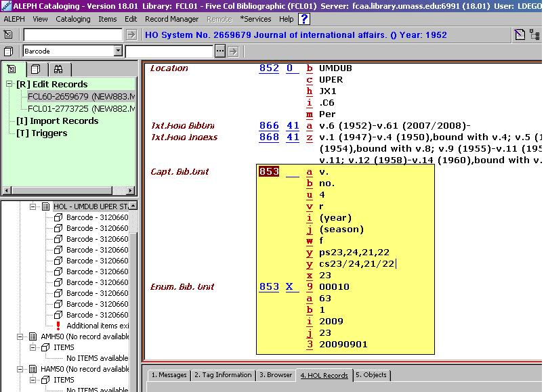Click the red exclamation Additional items icon

pos(58,326)
